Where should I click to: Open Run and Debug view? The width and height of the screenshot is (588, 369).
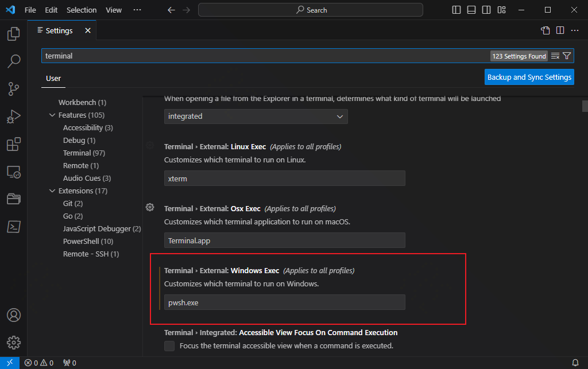[14, 116]
